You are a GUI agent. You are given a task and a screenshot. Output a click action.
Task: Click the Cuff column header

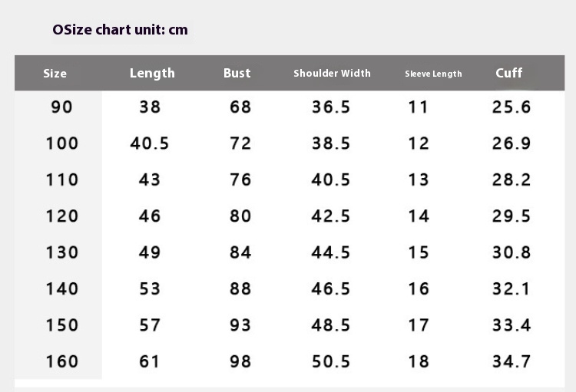coord(508,73)
